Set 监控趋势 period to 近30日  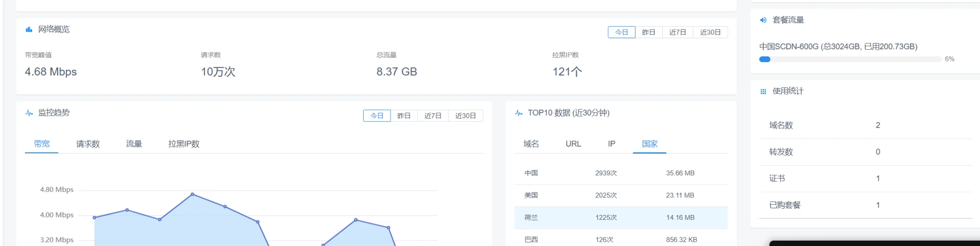(x=465, y=116)
